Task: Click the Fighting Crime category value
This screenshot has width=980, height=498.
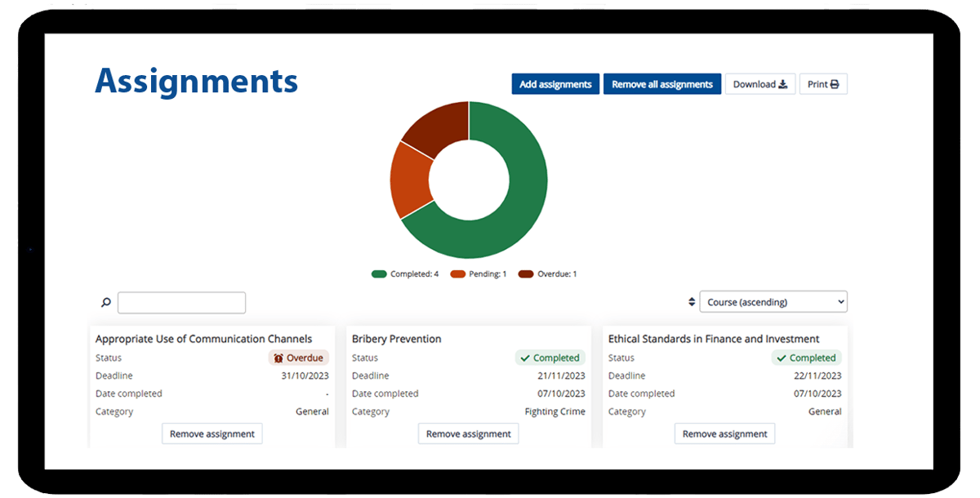Action: (555, 411)
